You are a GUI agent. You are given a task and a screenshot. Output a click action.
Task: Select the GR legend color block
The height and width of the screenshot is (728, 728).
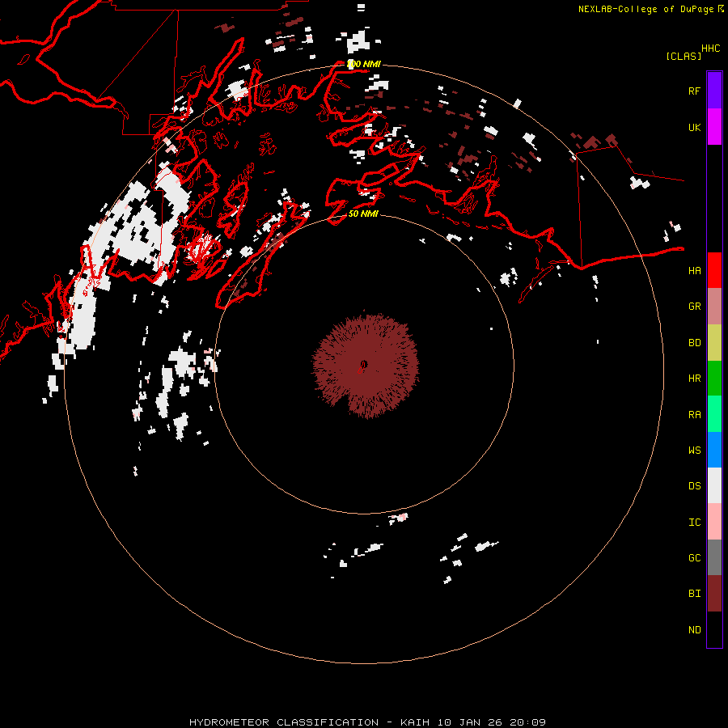(714, 307)
